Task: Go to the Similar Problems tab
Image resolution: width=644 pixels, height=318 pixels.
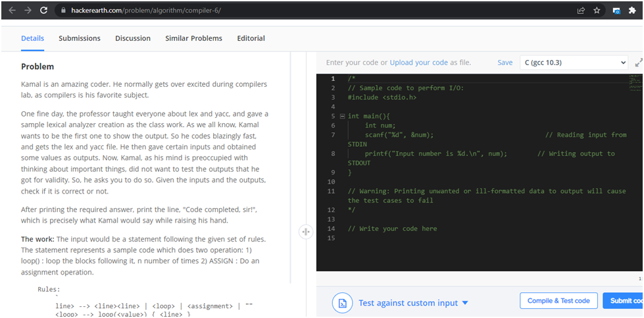Action: click(193, 38)
